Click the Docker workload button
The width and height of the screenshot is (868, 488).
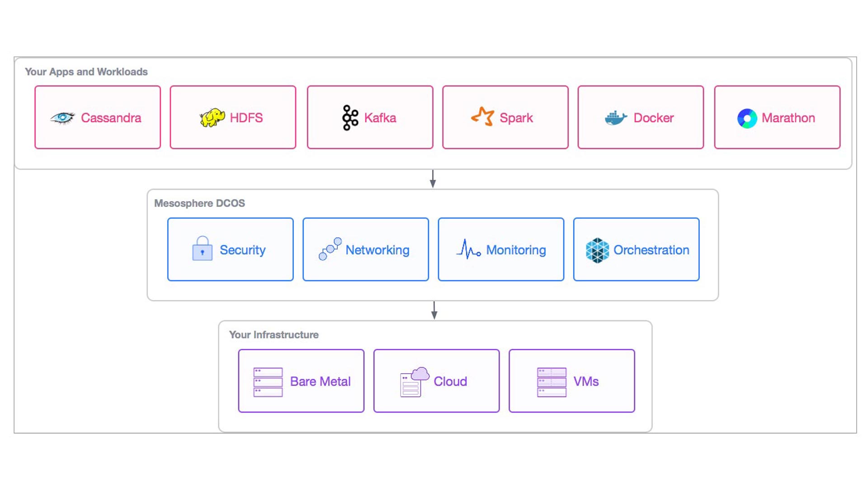(x=640, y=117)
